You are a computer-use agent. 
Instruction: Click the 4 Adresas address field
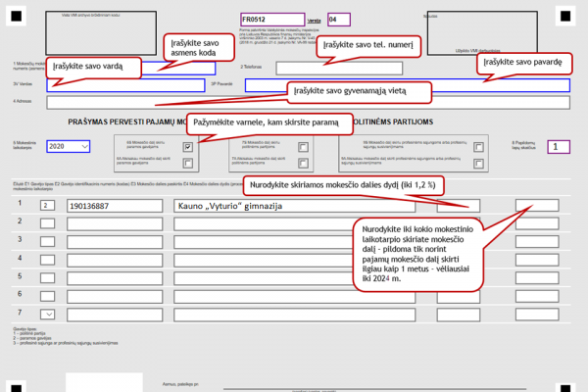pos(309,102)
